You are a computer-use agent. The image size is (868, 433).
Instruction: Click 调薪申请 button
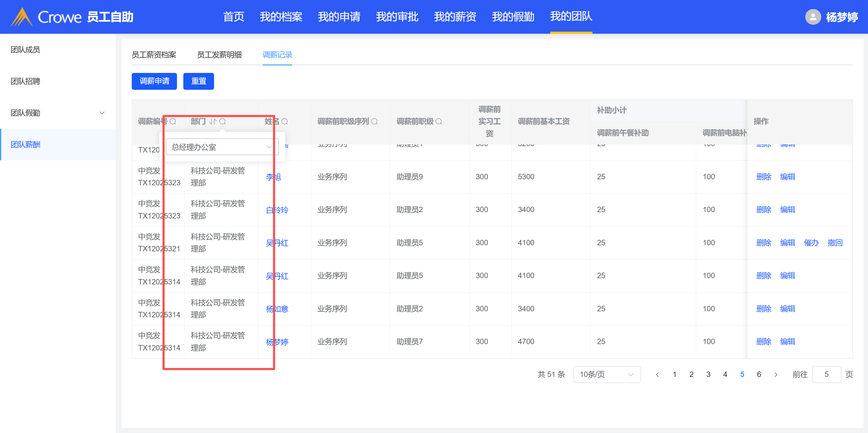(154, 81)
